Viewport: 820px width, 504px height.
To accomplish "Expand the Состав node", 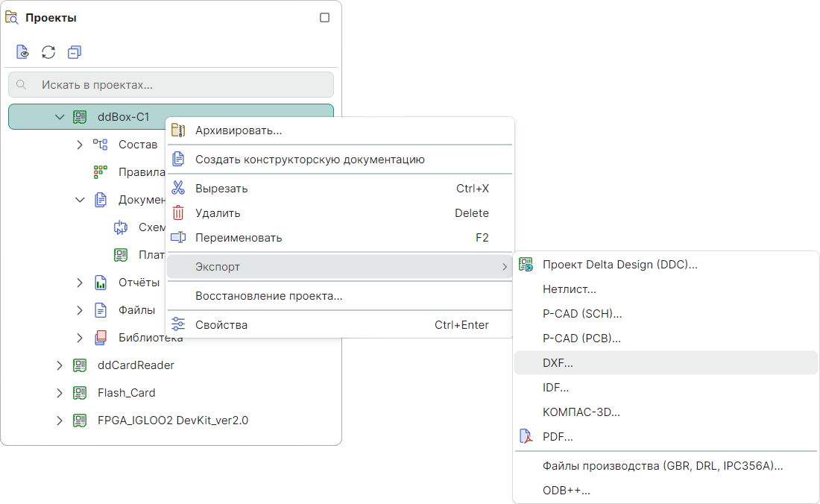I will point(80,145).
